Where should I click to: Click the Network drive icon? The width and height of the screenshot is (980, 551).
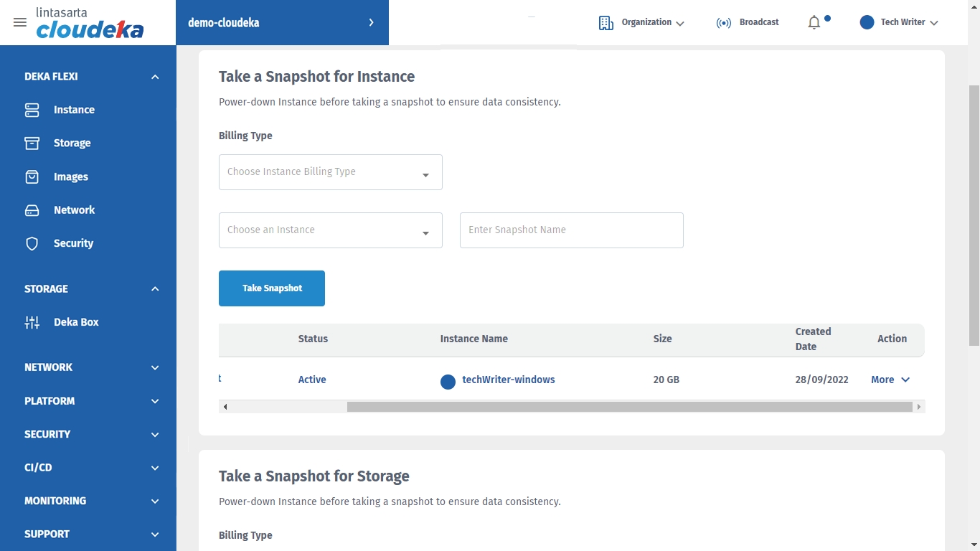32,210
